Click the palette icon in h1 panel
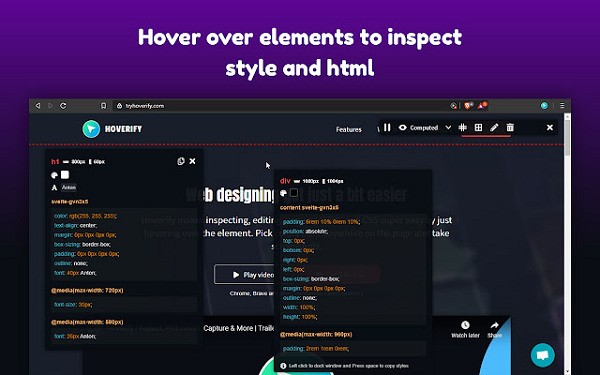The width and height of the screenshot is (600, 375). [54, 175]
